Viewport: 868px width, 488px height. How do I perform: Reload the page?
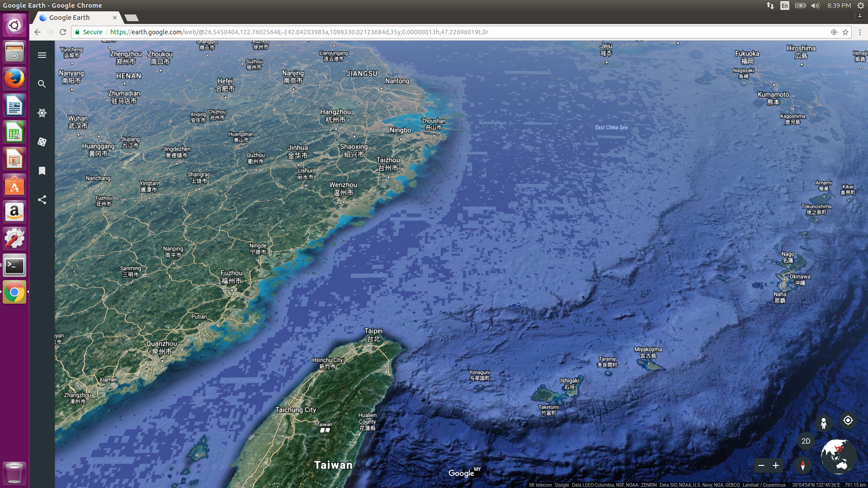pos(63,32)
